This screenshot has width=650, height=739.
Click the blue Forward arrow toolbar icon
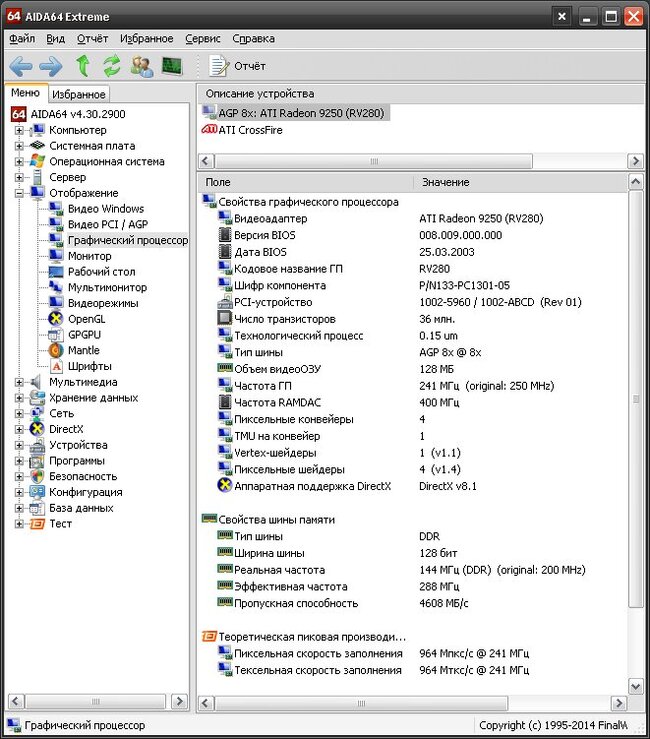(x=51, y=66)
